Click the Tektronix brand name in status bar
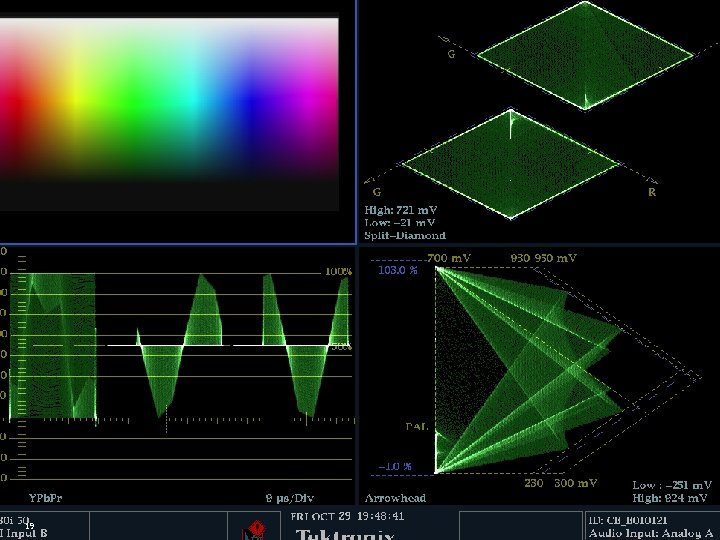720x540 pixels. point(345,535)
